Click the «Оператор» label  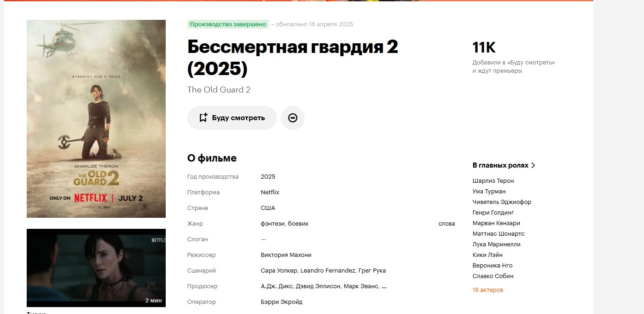202,302
